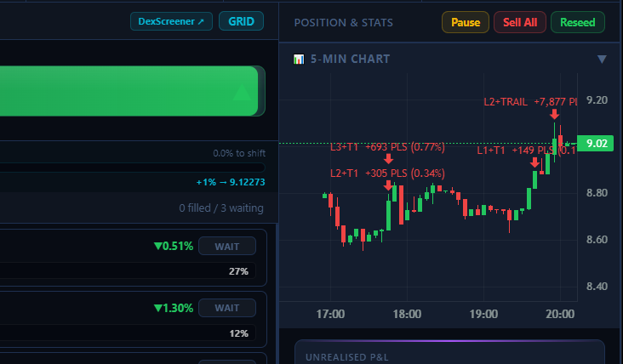The width and height of the screenshot is (623, 364).
Task: Click the 8.80 price axis label
Action: click(x=597, y=193)
